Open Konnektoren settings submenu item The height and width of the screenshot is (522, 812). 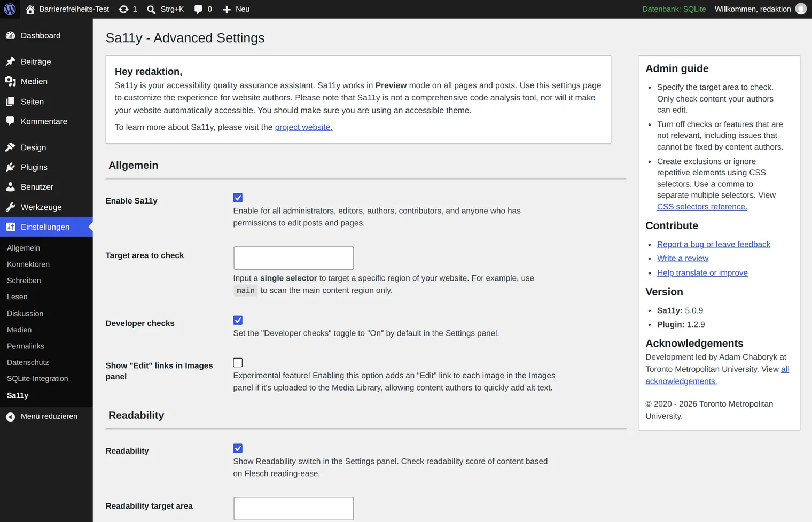(x=28, y=264)
